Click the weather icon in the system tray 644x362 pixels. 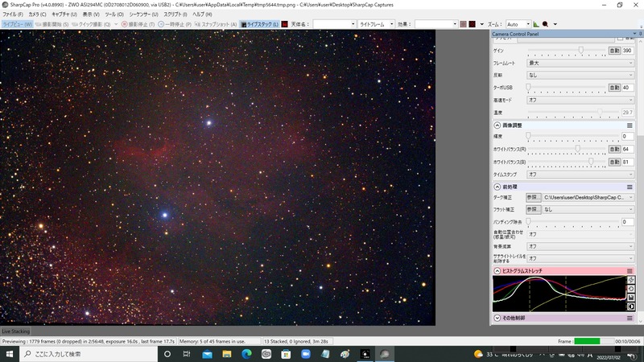pos(478,354)
